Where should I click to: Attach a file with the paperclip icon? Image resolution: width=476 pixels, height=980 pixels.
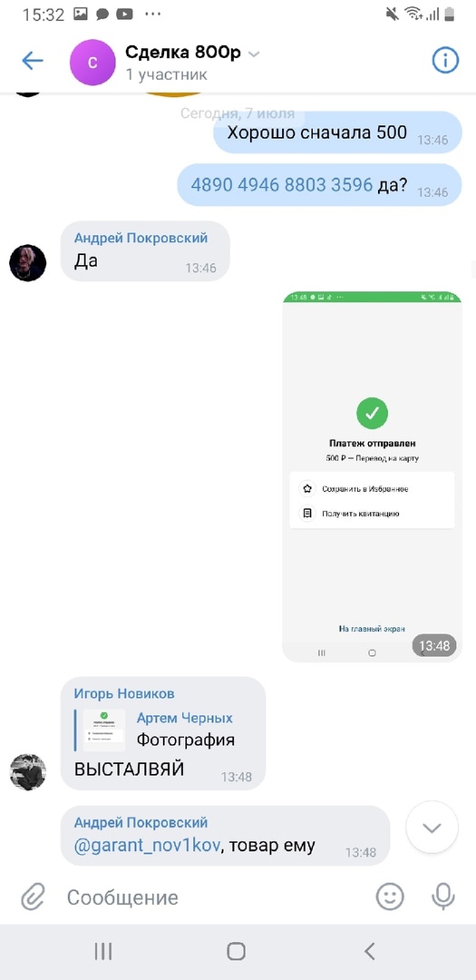tap(32, 897)
